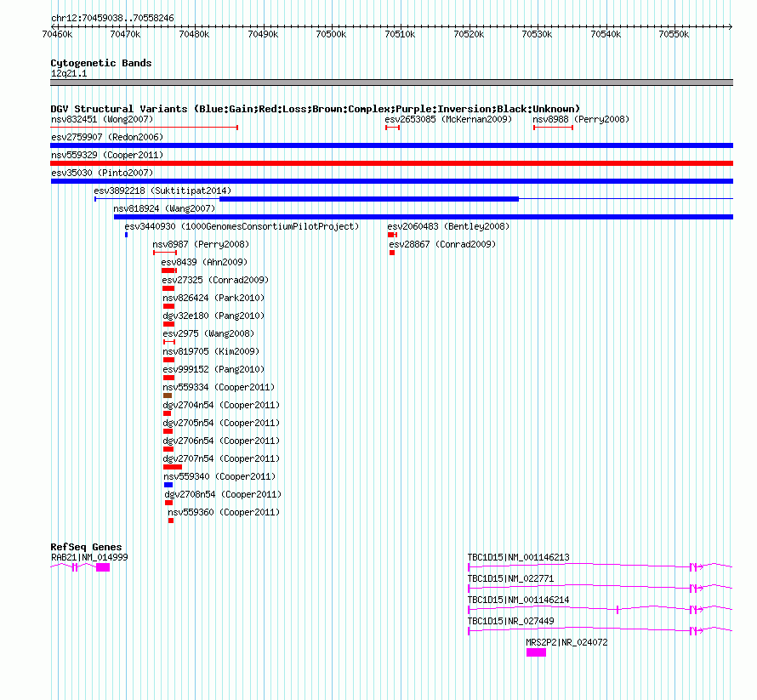The image size is (757, 700).
Task: Open the TBC1D15|NM_001146213 transcript label
Action: (x=519, y=557)
